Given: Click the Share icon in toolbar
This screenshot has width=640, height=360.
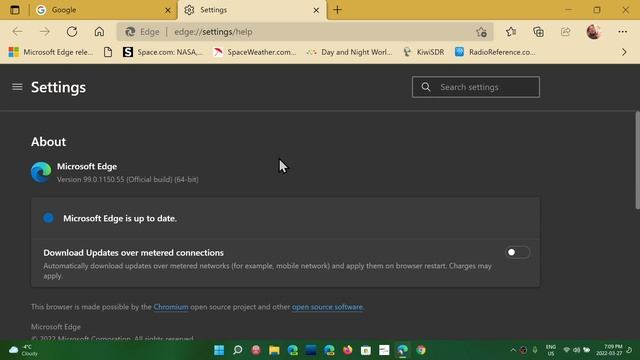Looking at the screenshot, I should click(x=566, y=31).
